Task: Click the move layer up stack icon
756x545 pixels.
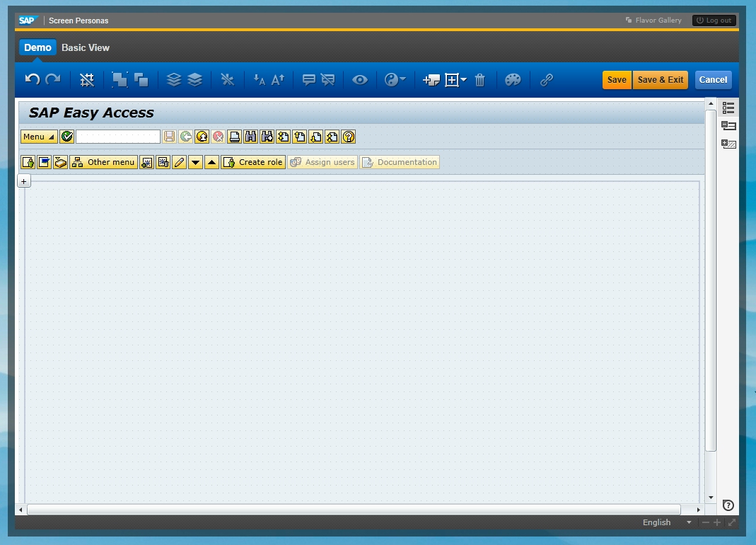Action: point(173,80)
